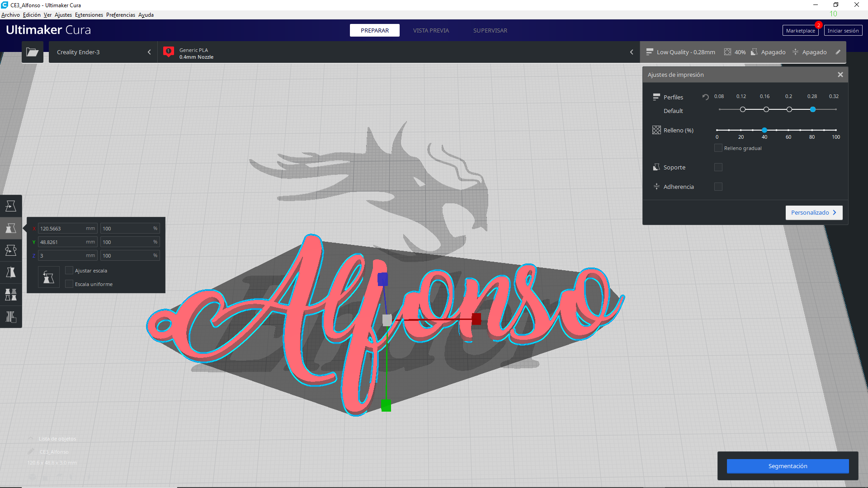Collapse the Creality Ender-3 printer panel
Image resolution: width=868 pixels, height=488 pixels.
pyautogui.click(x=149, y=52)
